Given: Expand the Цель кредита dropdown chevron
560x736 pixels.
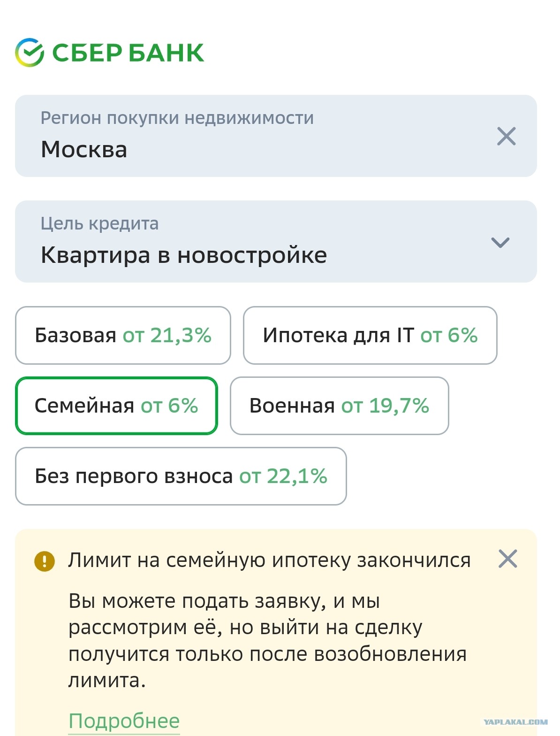Looking at the screenshot, I should 500,243.
